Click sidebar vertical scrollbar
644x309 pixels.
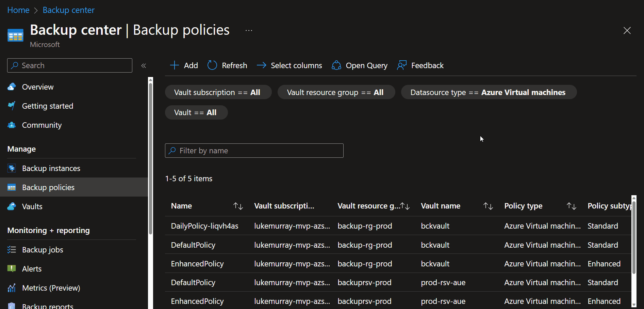coord(150,158)
